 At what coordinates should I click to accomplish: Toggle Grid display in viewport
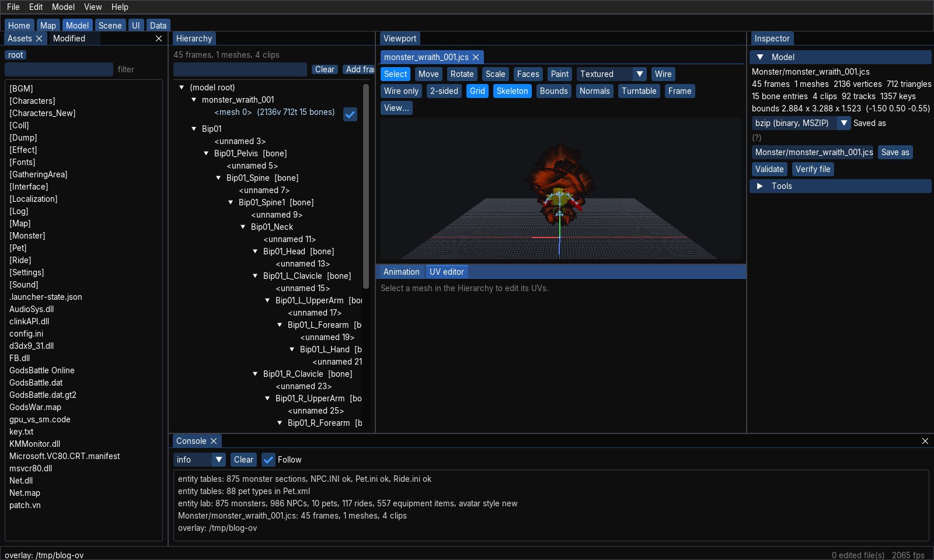[x=478, y=91]
